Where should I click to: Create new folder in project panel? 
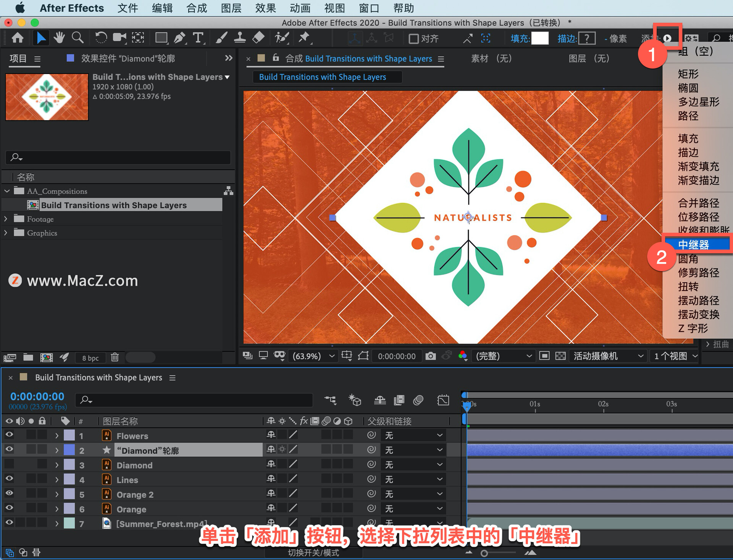pyautogui.click(x=28, y=357)
